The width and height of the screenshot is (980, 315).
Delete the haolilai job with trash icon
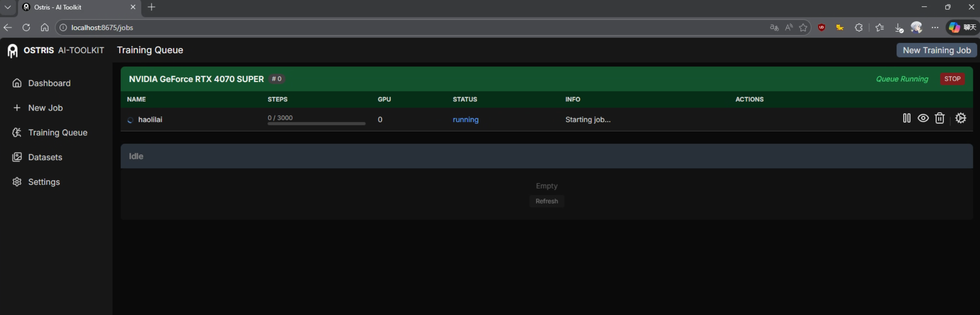click(x=939, y=118)
